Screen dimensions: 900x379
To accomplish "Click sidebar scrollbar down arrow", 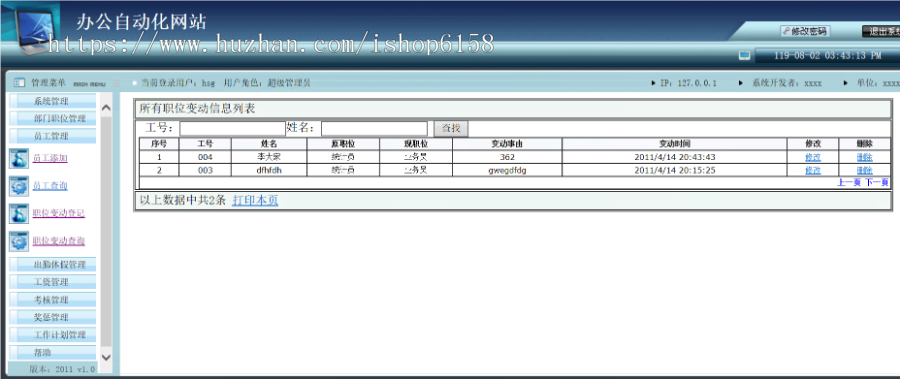I will point(106,357).
